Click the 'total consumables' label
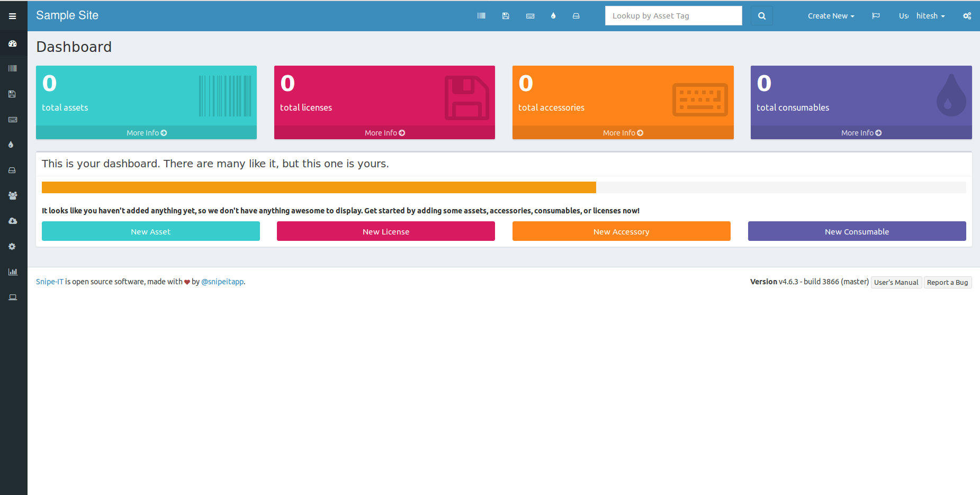Viewport: 980px width, 495px height. click(x=793, y=107)
